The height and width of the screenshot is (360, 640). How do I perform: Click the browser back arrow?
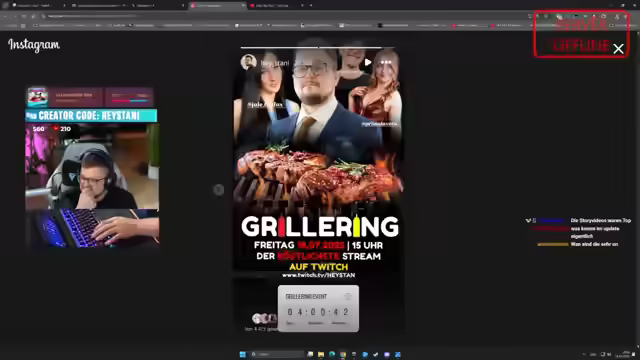[5, 16]
